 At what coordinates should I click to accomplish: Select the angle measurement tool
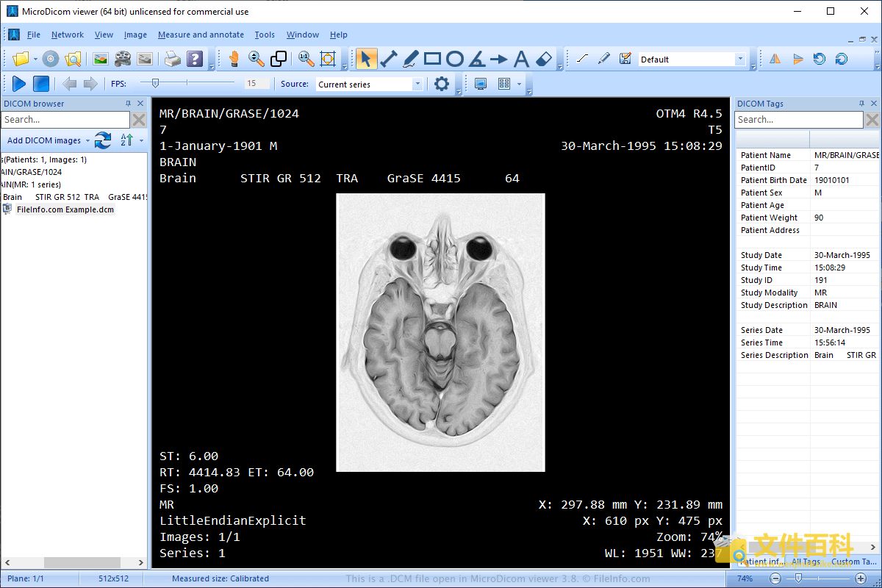(477, 59)
